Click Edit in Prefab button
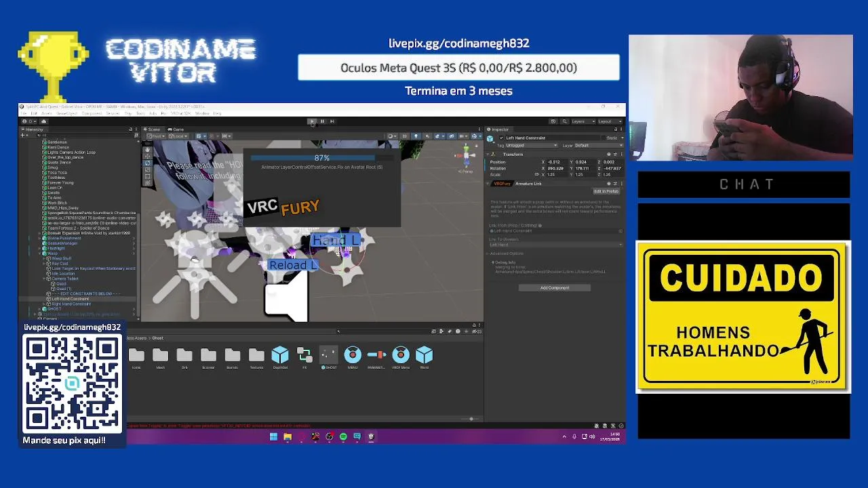 tap(606, 191)
